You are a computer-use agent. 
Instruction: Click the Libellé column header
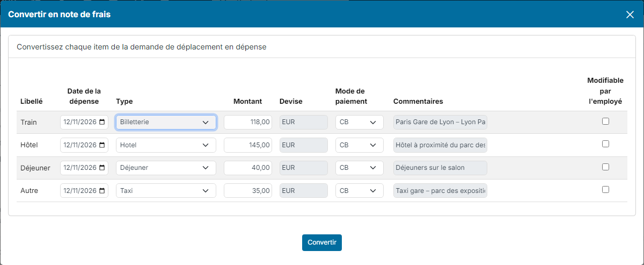tap(32, 101)
